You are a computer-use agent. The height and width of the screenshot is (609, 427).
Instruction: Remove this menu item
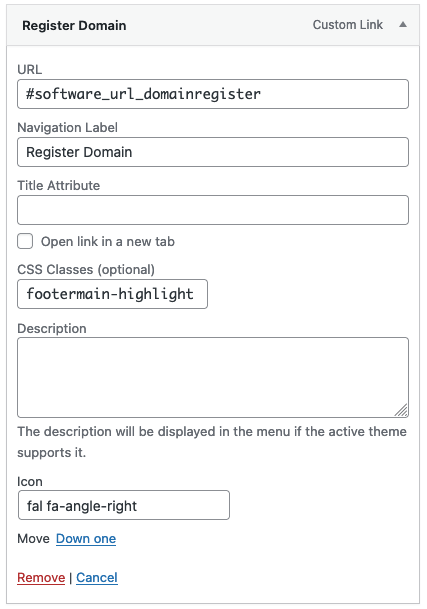tap(41, 578)
